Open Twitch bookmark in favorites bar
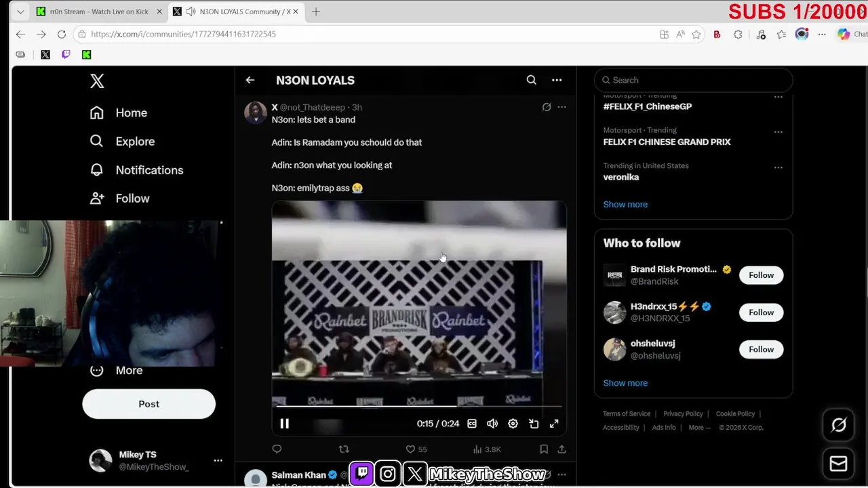The image size is (868, 488). 66,55
